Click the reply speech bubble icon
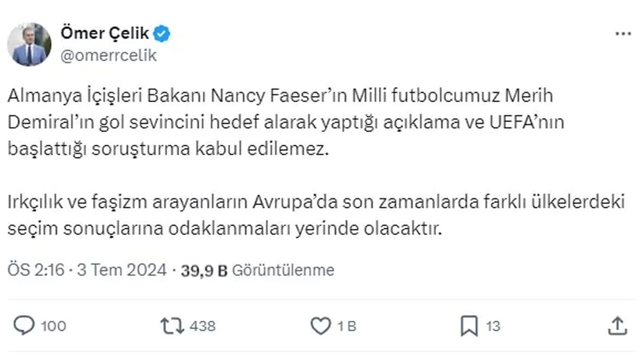 click(x=23, y=326)
